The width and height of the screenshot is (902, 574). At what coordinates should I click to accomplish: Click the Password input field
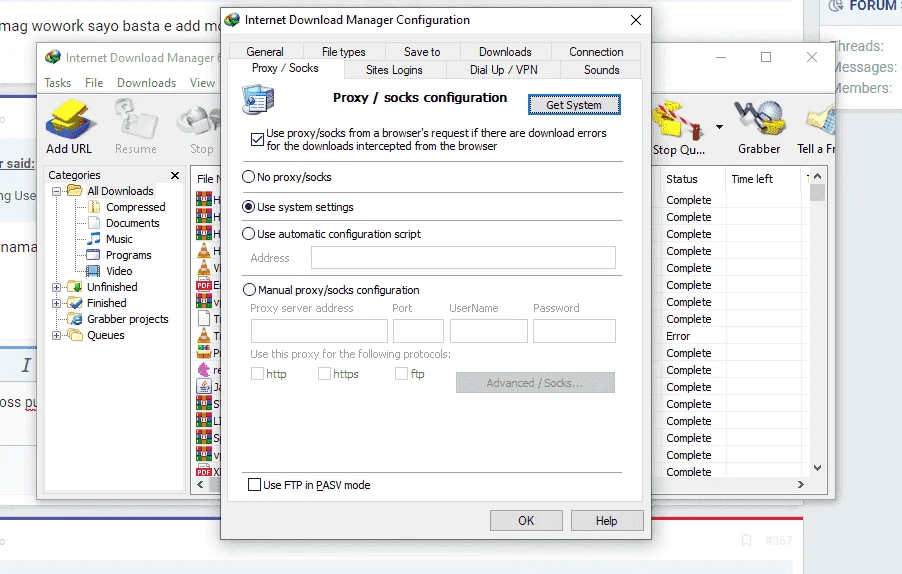click(x=574, y=331)
